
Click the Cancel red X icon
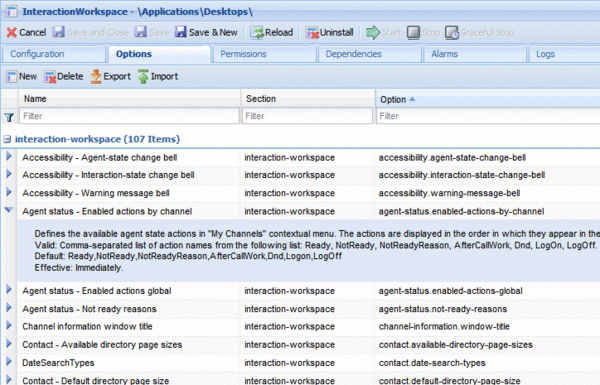[11, 33]
